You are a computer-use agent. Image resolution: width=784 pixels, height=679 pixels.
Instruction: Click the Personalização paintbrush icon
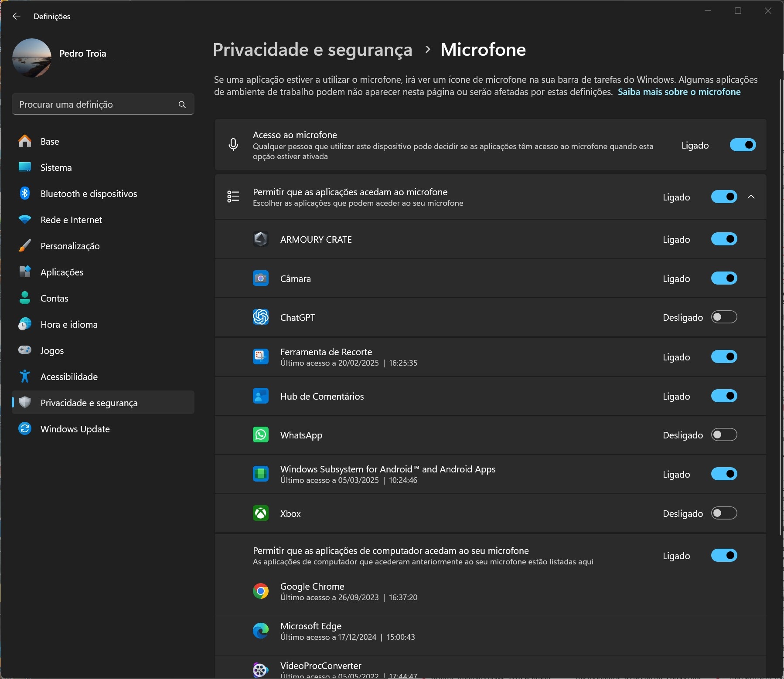click(x=25, y=246)
